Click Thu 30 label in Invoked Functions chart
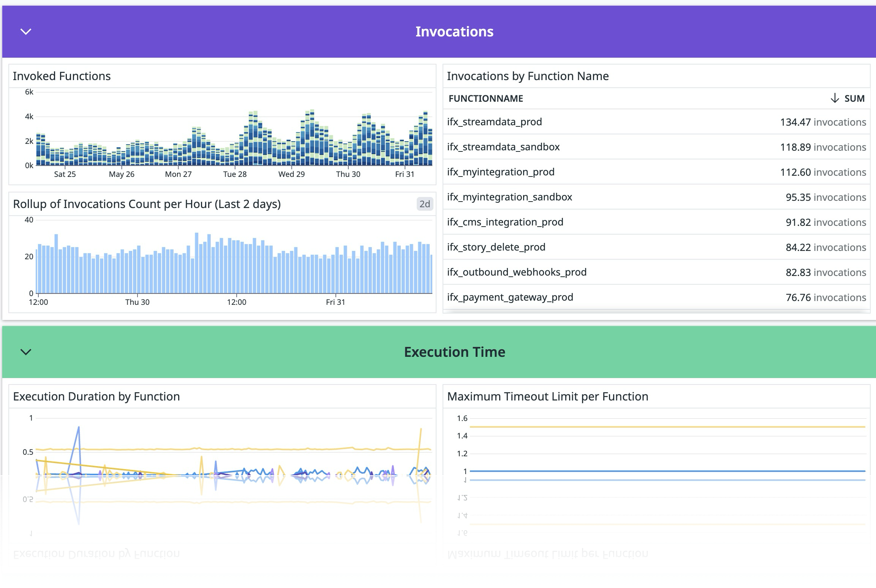Viewport: 876px width, 588px height. (x=348, y=174)
